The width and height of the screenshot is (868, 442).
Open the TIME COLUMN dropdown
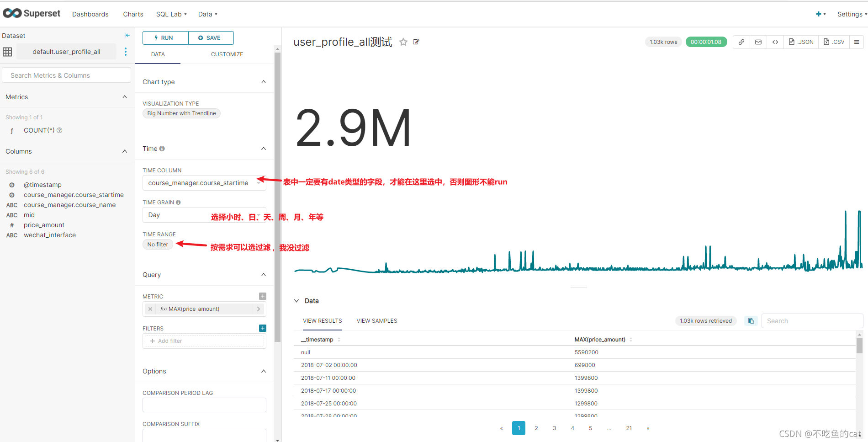[204, 183]
